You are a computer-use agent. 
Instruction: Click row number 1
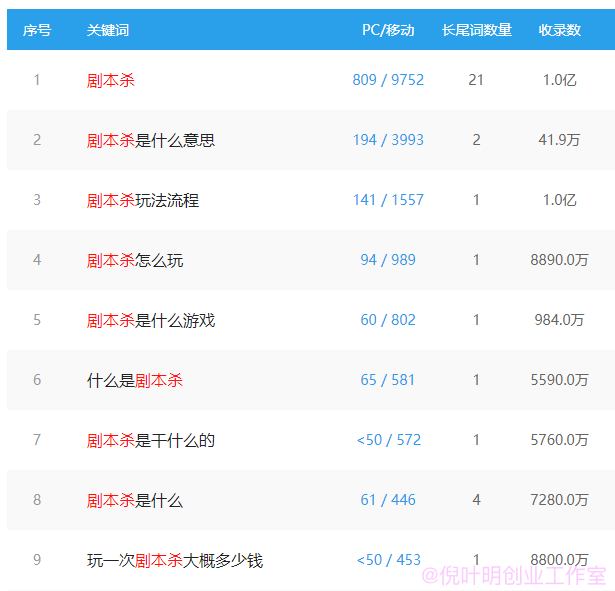[37, 80]
